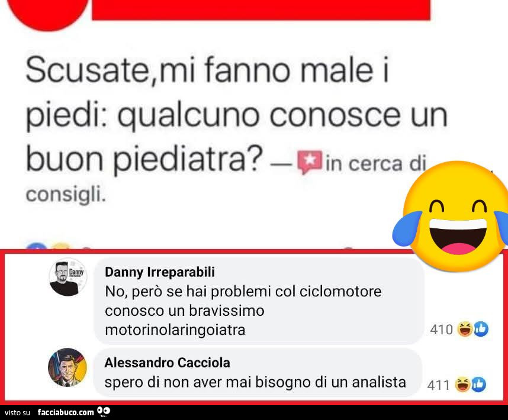The height and width of the screenshot is (420, 508).
Task: Open the Alessandro Cacciola name link
Action: pyautogui.click(x=167, y=363)
